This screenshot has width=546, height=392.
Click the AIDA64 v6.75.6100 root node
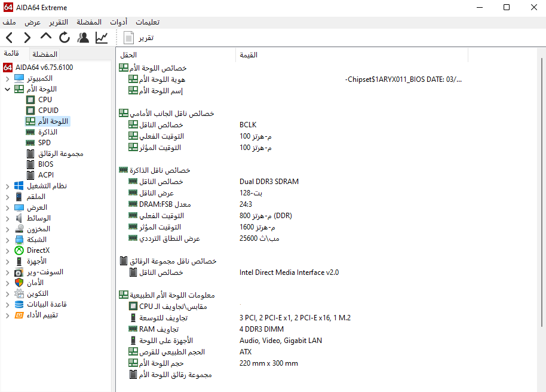click(44, 68)
